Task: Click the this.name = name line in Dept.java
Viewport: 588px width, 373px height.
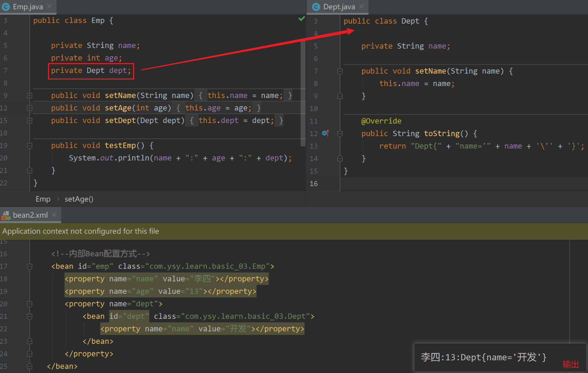Action: 417,84
